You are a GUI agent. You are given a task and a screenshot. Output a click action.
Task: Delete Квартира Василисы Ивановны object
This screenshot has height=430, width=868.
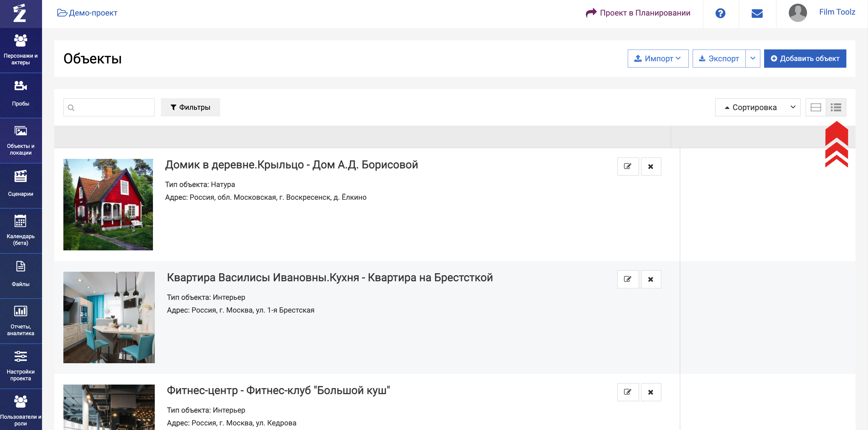tap(651, 279)
